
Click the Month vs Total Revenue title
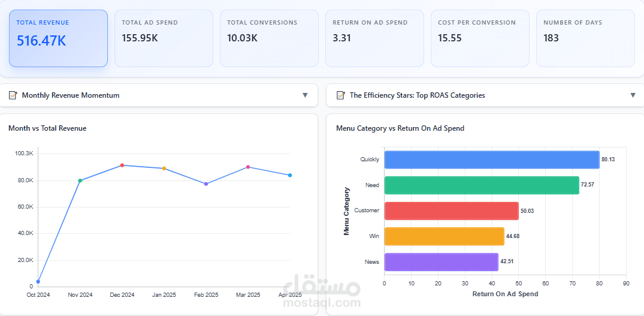pyautogui.click(x=47, y=128)
